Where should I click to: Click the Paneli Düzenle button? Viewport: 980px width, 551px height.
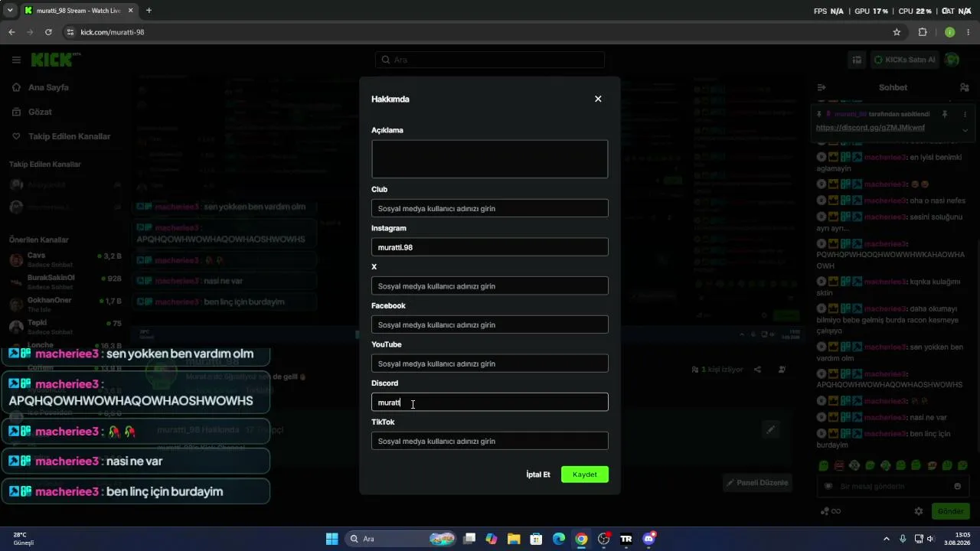click(757, 483)
